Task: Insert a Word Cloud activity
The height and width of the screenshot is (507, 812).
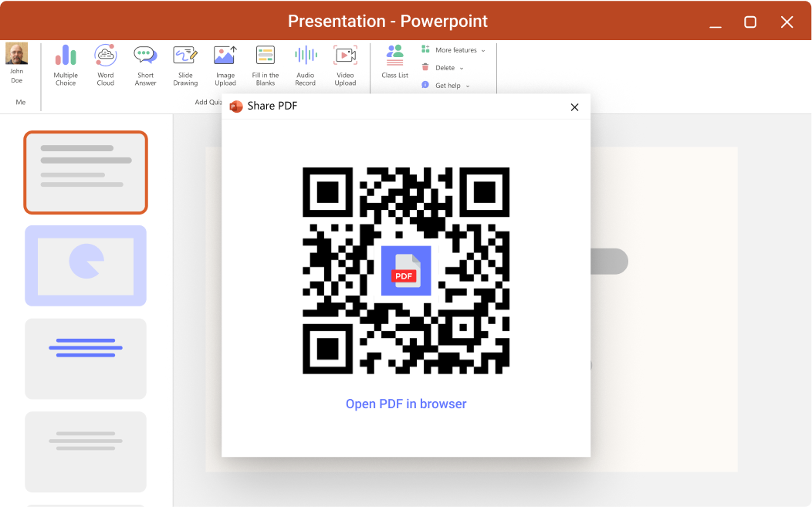Action: pyautogui.click(x=106, y=66)
